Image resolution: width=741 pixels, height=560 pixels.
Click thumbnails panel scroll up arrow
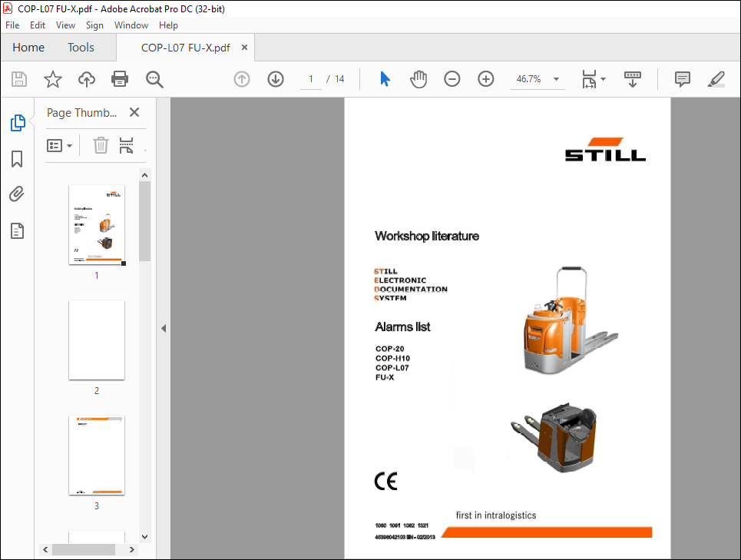click(x=144, y=175)
